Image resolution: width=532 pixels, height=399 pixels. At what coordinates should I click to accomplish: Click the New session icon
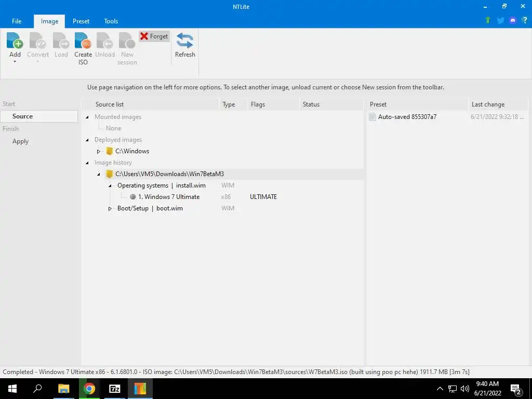[127, 41]
